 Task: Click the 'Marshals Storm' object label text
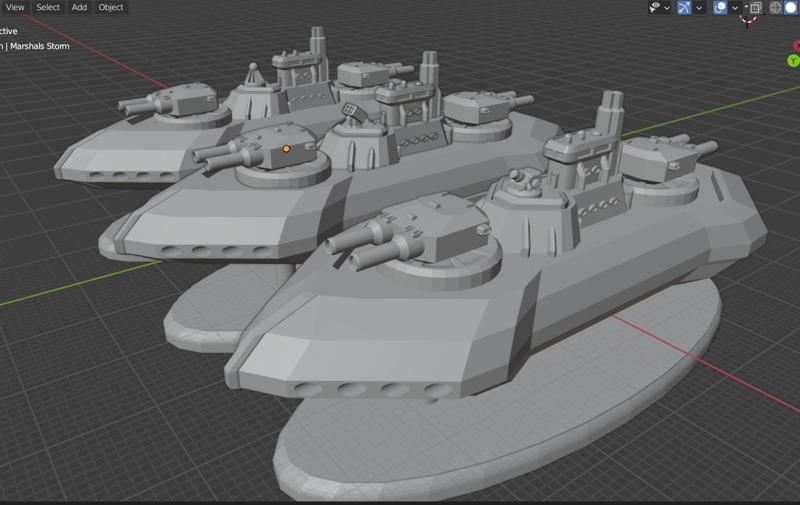click(x=40, y=46)
